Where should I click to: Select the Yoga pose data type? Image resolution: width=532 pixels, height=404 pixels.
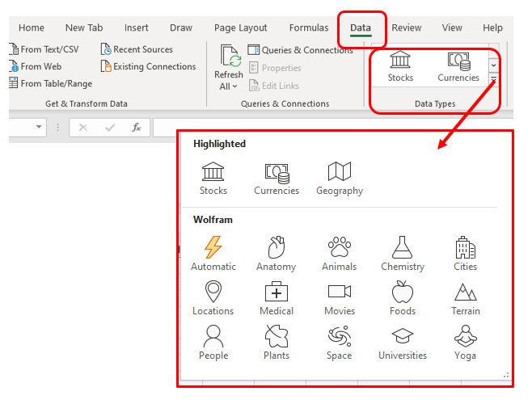(x=465, y=343)
